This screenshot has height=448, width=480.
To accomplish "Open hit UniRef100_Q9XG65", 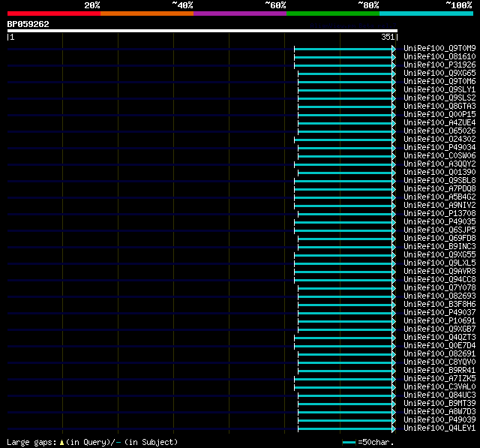I will pyautogui.click(x=439, y=74).
